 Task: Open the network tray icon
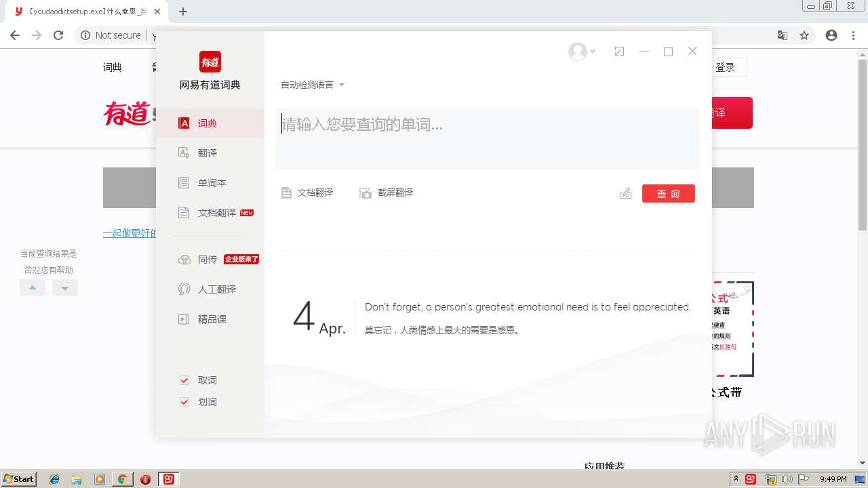click(x=770, y=479)
